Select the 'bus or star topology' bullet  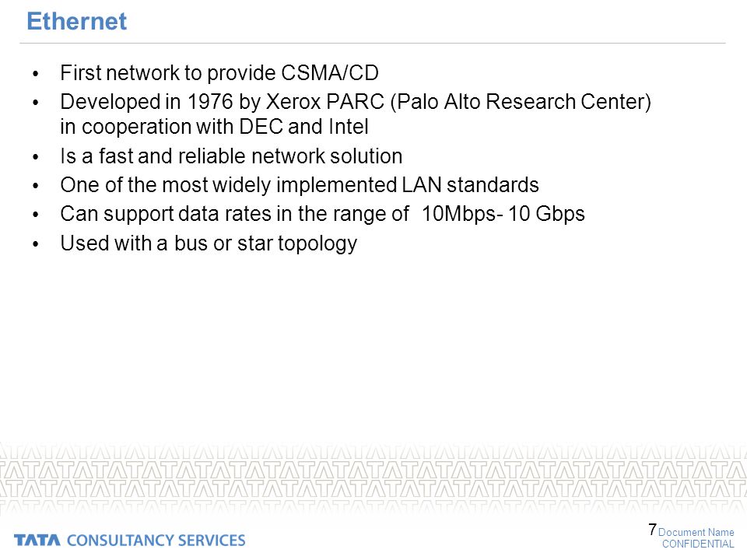pos(209,243)
